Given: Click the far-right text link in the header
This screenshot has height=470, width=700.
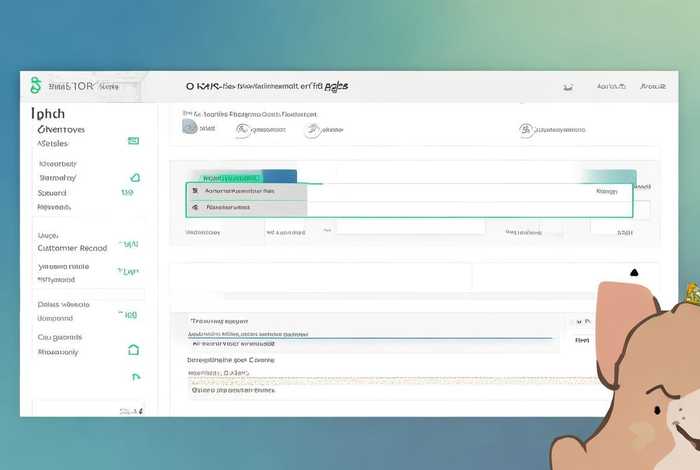Looking at the screenshot, I should click(652, 87).
